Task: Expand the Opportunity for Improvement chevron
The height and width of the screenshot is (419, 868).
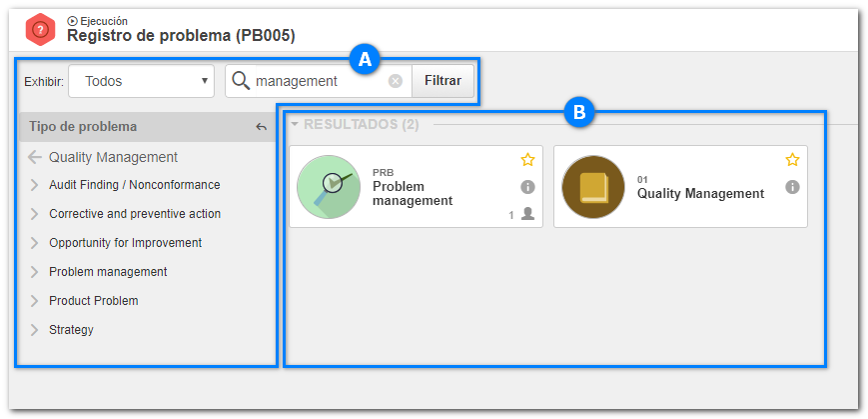Action: (x=34, y=243)
